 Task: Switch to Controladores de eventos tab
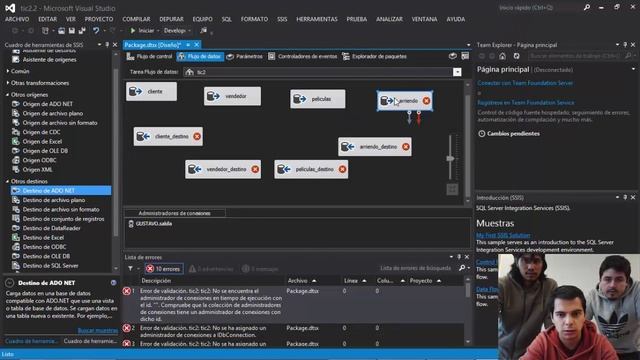[x=302, y=56]
